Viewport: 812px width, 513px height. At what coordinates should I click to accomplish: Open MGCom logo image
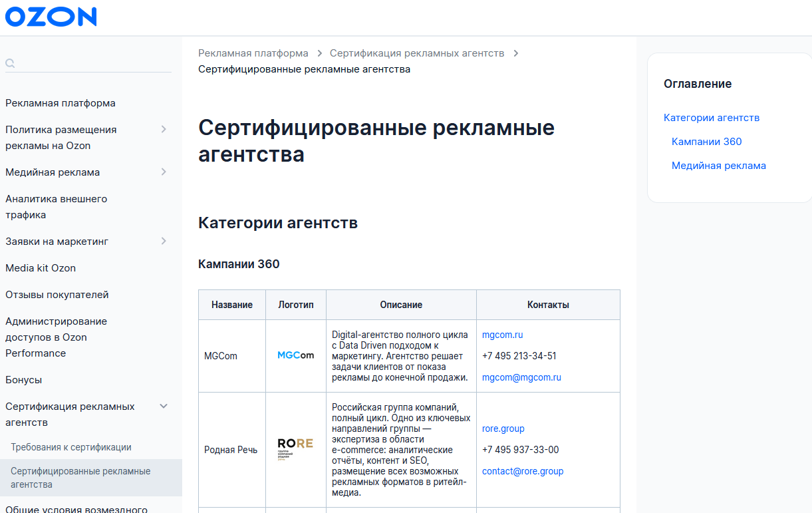296,356
